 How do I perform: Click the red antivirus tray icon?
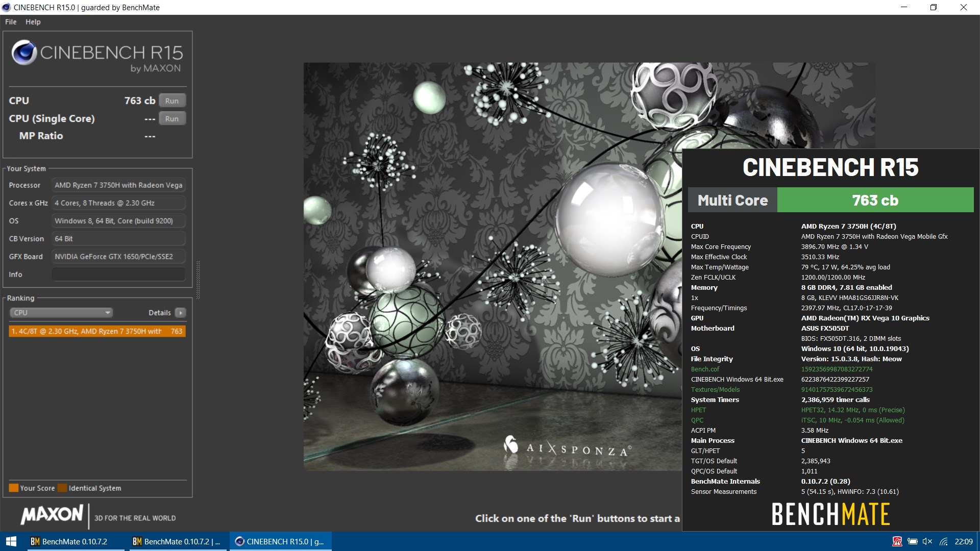point(897,541)
